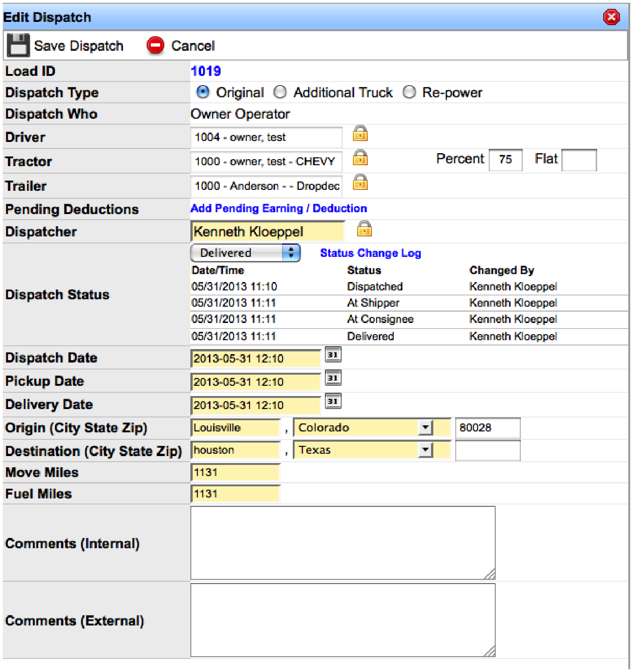Select the Original dispatch type
The width and height of the screenshot is (633, 672).
(x=203, y=92)
